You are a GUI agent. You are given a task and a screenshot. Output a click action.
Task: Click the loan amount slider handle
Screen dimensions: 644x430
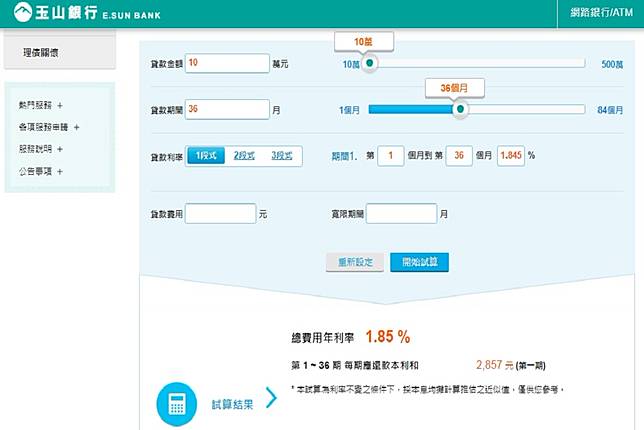[370, 63]
